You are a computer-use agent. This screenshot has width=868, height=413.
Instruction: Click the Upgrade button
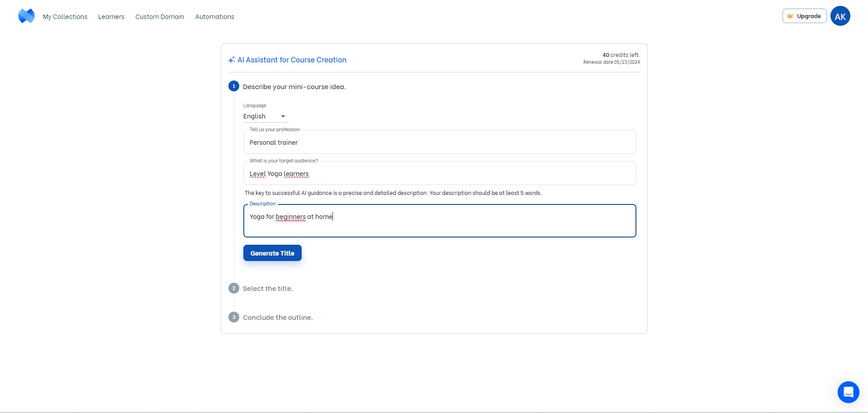pyautogui.click(x=804, y=16)
